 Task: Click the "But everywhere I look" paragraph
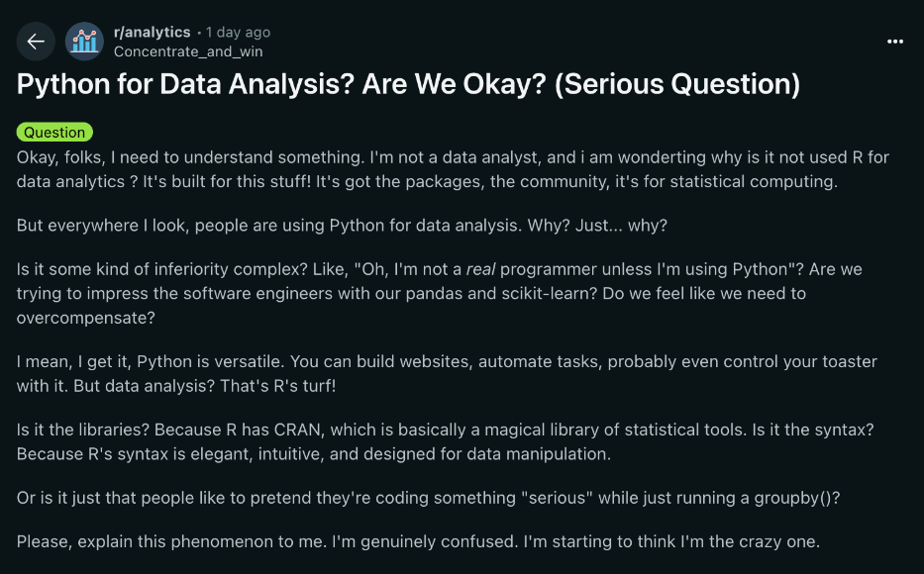[342, 226]
